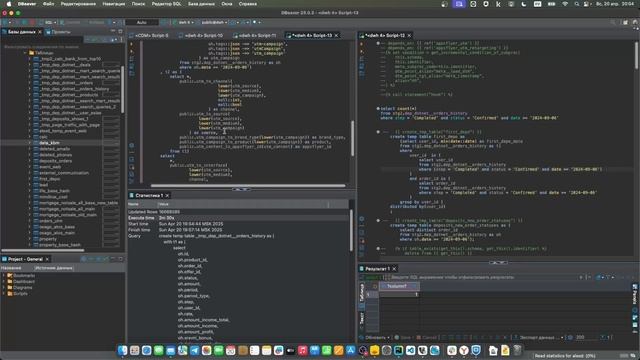Open the Экспорт данных dropdown arrow
This screenshot has height=360, width=640.
click(562, 338)
